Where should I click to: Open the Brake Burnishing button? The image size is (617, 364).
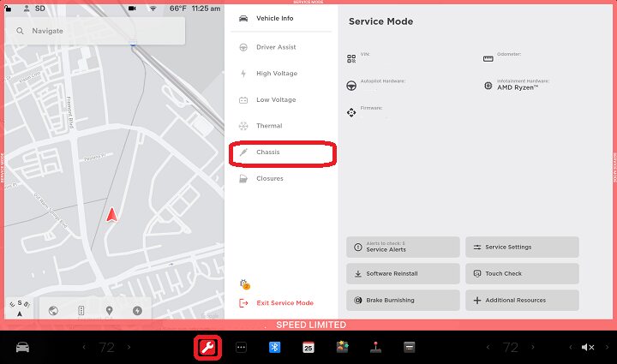(403, 301)
